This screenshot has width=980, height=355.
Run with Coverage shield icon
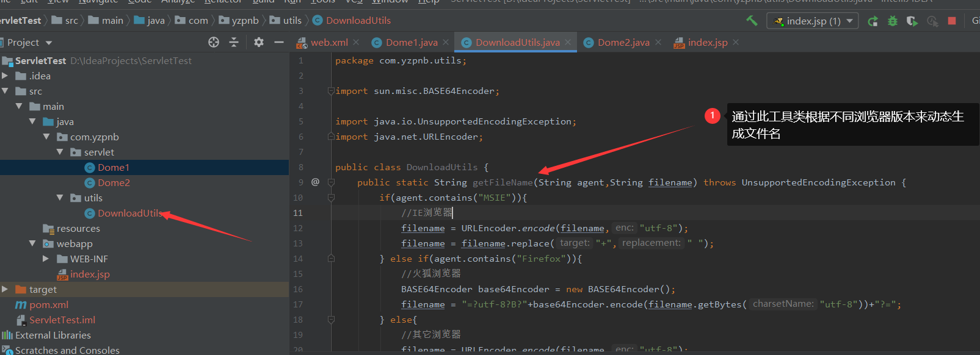[912, 21]
